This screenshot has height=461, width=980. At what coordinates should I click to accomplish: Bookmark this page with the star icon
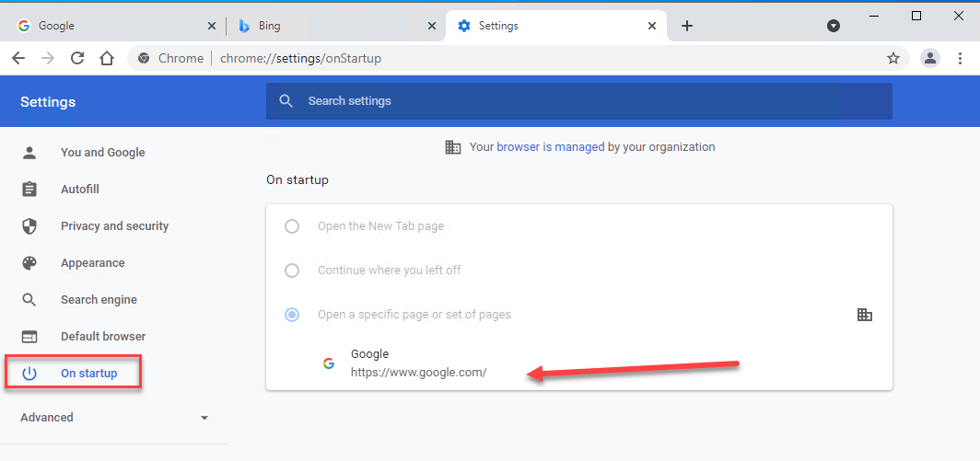pyautogui.click(x=893, y=59)
